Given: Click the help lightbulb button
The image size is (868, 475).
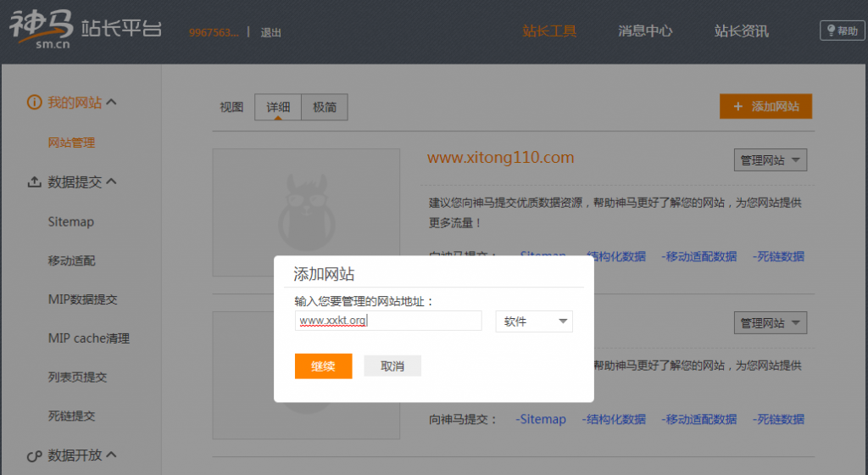Looking at the screenshot, I should pos(842,31).
